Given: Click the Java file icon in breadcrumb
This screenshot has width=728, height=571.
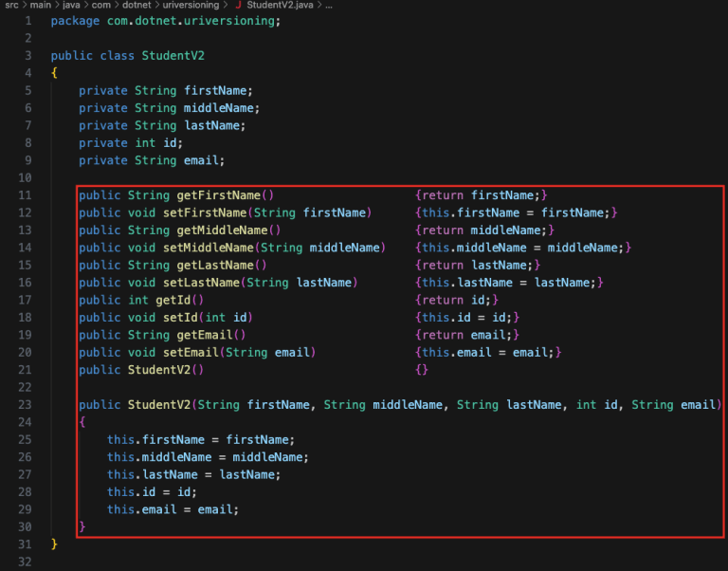Looking at the screenshot, I should [238, 6].
